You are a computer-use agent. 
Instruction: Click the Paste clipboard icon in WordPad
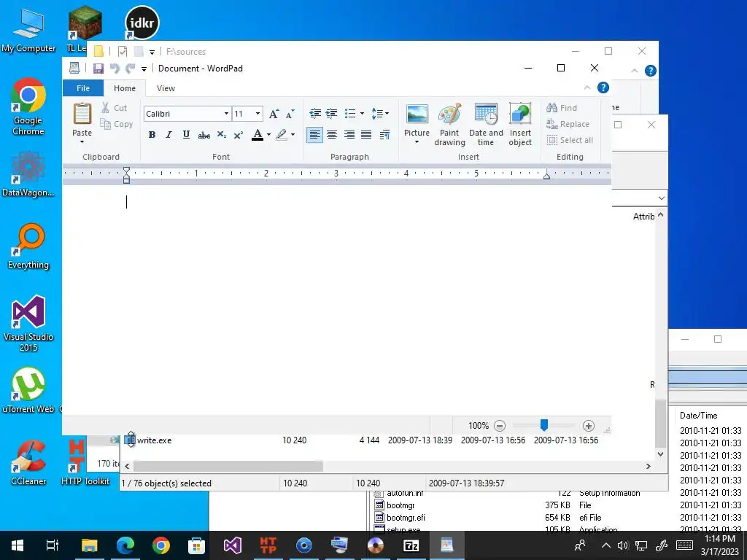click(82, 114)
